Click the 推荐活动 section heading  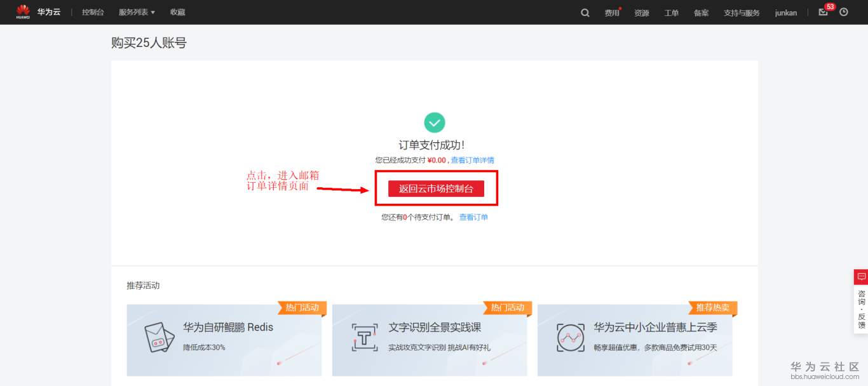[x=143, y=286]
